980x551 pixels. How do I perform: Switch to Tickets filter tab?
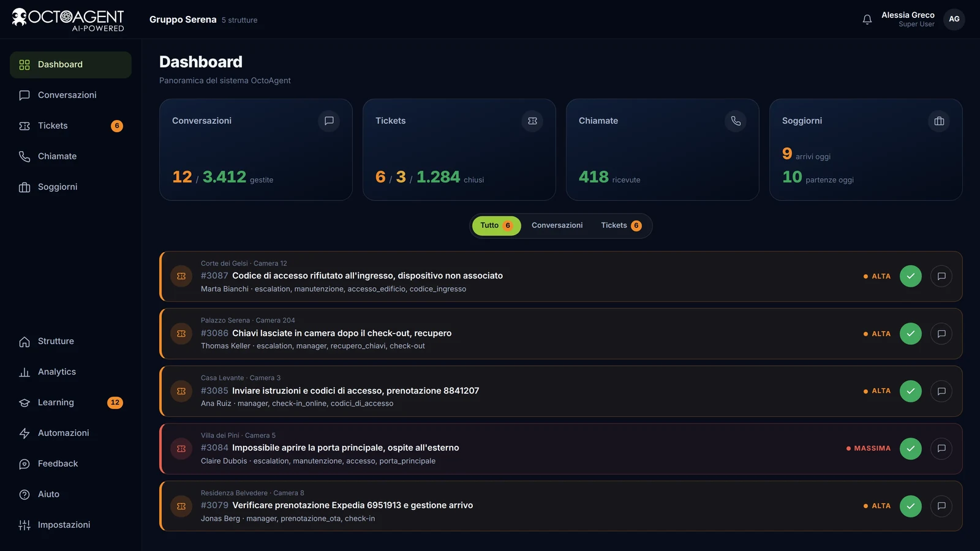(621, 226)
